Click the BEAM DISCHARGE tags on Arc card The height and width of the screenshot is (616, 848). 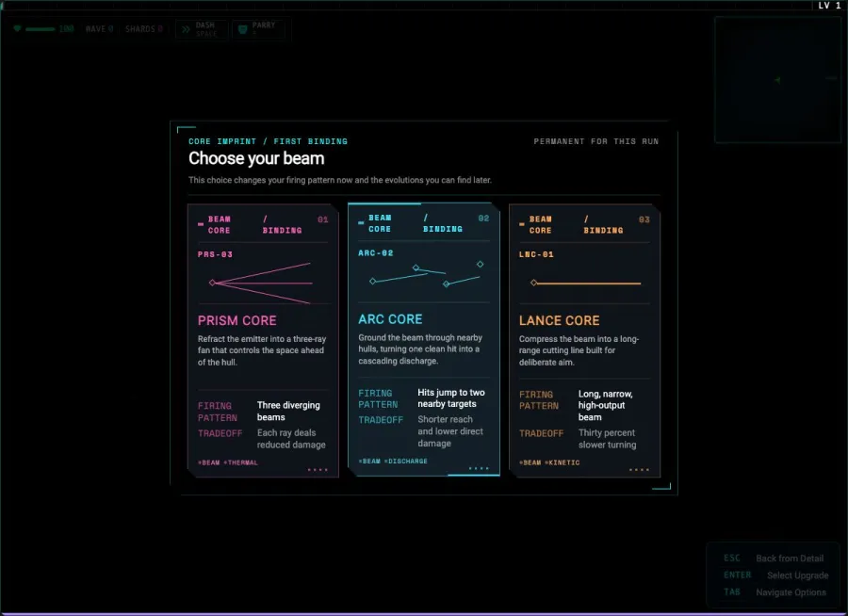click(393, 461)
